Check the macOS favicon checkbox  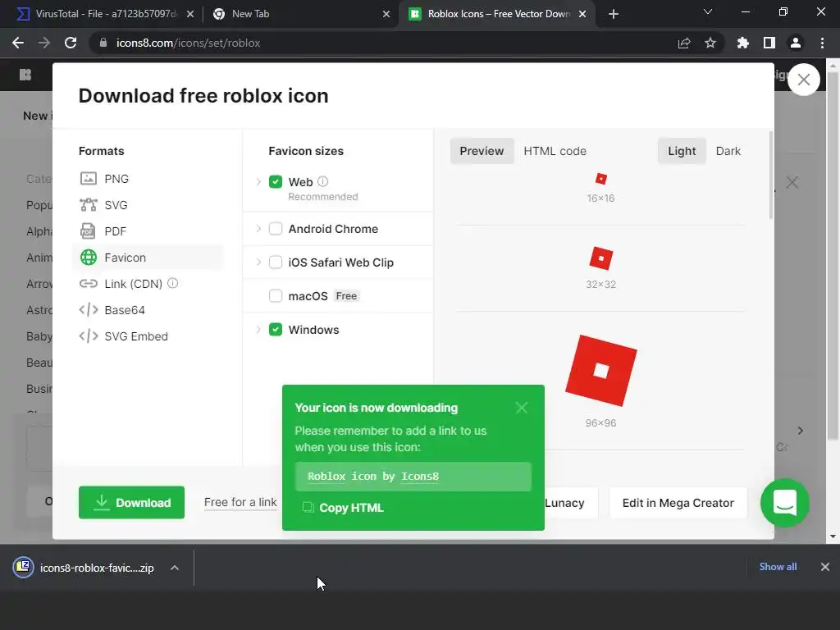coord(276,295)
